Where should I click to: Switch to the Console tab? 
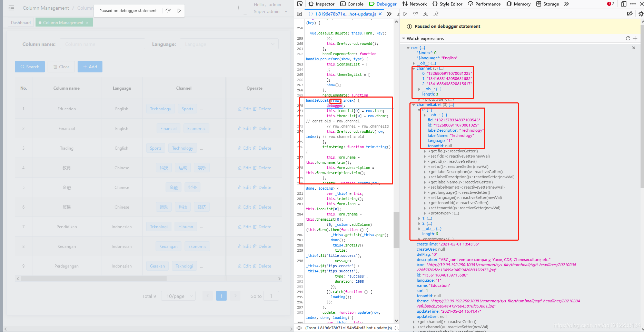(x=352, y=4)
